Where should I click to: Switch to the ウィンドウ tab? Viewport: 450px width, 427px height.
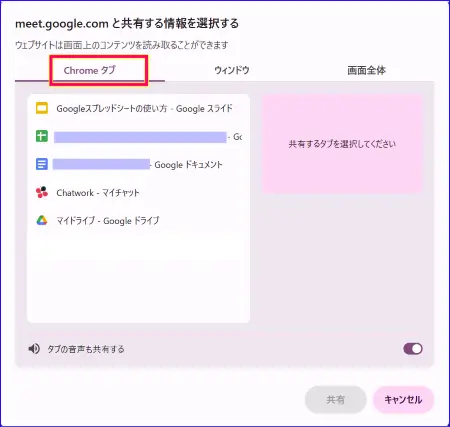coord(232,70)
